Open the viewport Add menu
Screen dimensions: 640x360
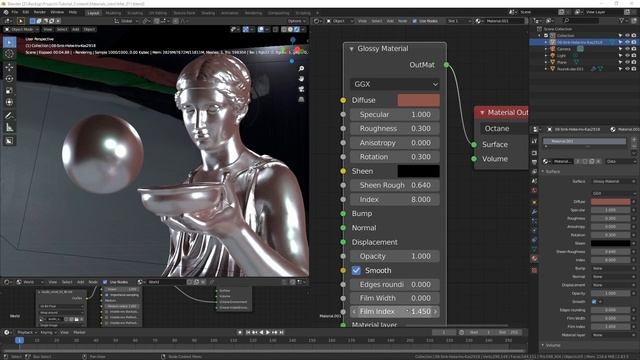tap(76, 29)
